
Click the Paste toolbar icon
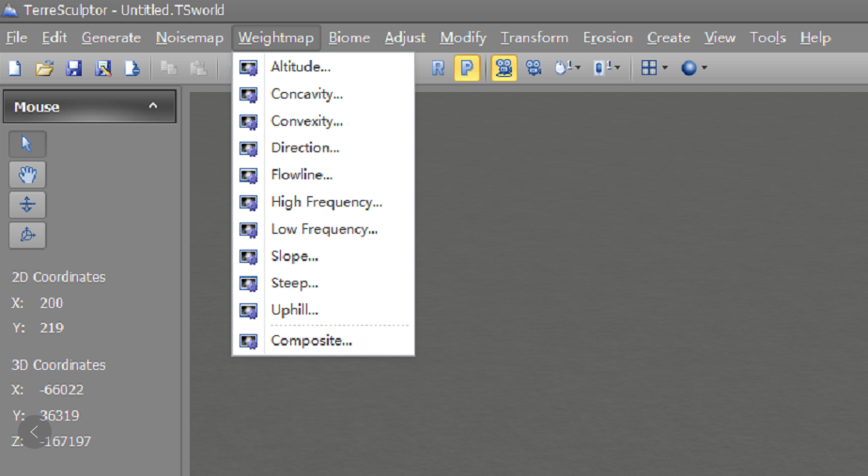(197, 69)
